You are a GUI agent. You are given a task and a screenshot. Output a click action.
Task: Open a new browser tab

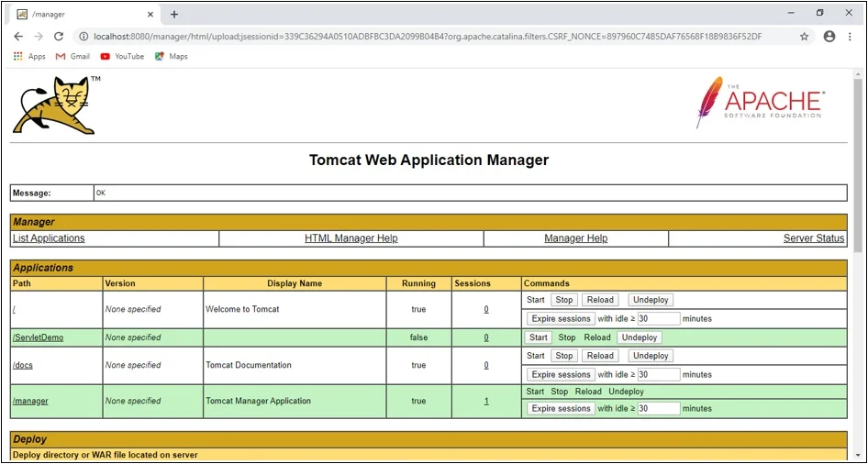click(174, 14)
